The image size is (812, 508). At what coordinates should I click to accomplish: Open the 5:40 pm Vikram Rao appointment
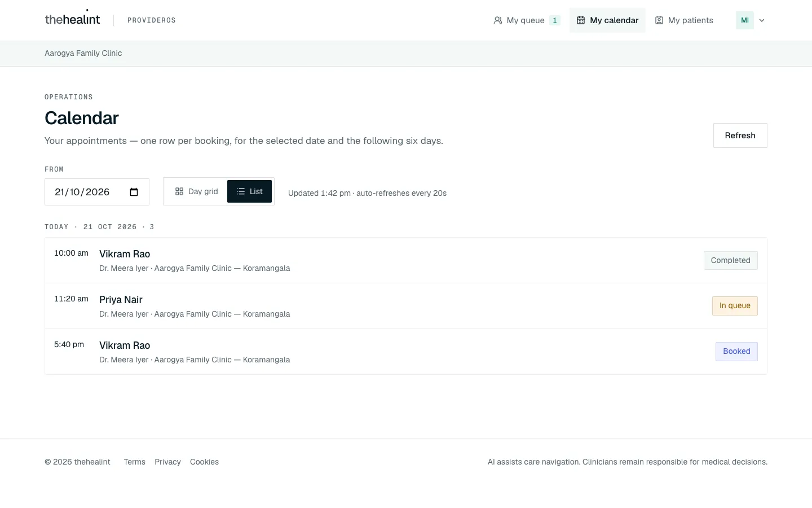406,352
